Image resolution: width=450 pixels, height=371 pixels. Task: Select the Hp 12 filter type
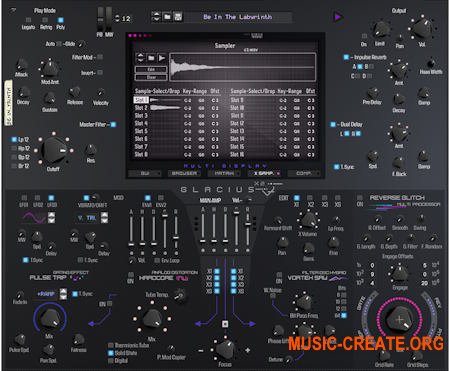(x=14, y=148)
